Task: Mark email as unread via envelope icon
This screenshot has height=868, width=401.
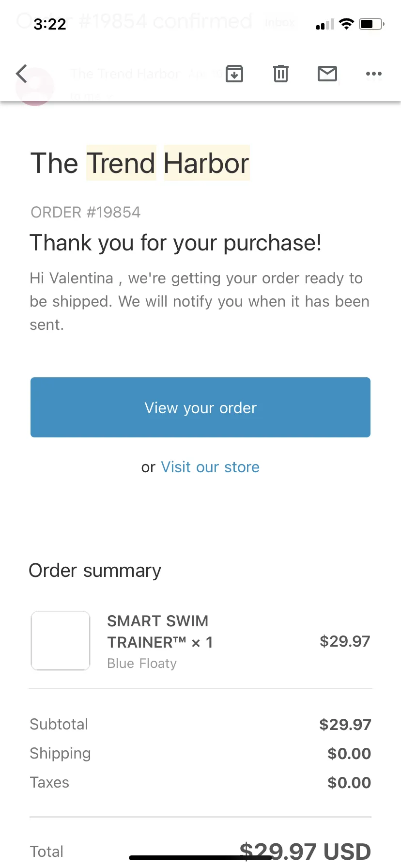Action: [x=327, y=74]
